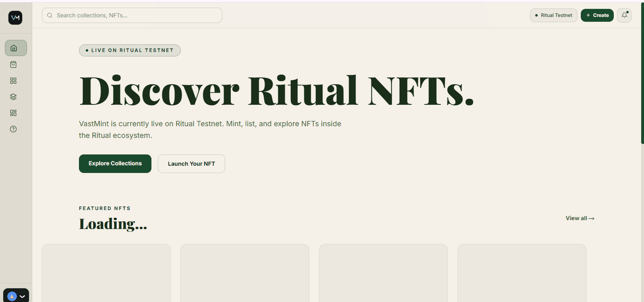Open the help question mark icon
This screenshot has height=302, width=644.
click(x=13, y=129)
